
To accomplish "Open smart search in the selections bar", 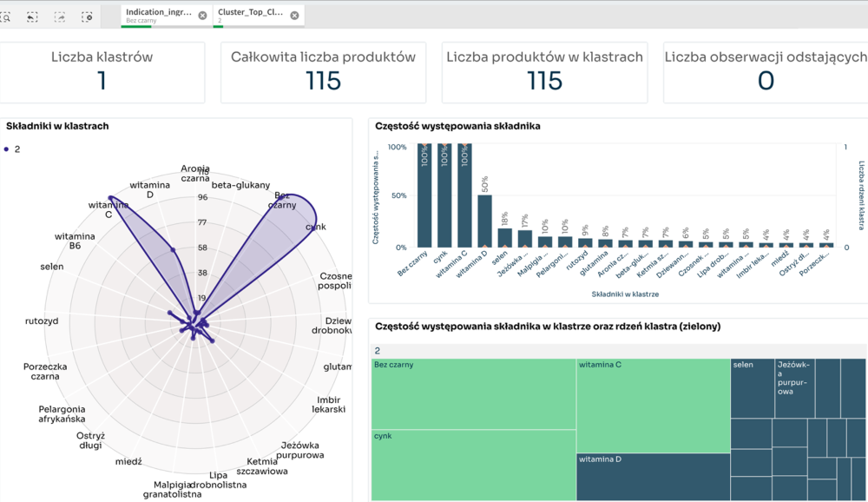I will [6, 17].
